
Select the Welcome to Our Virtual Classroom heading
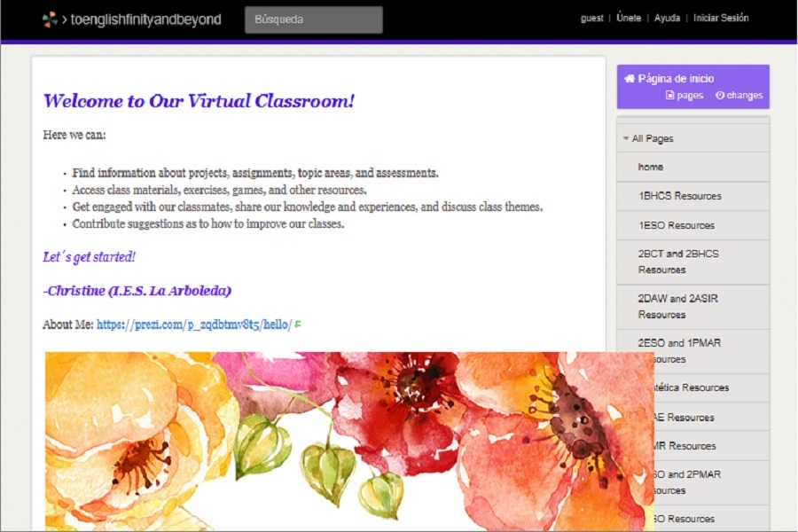(199, 101)
